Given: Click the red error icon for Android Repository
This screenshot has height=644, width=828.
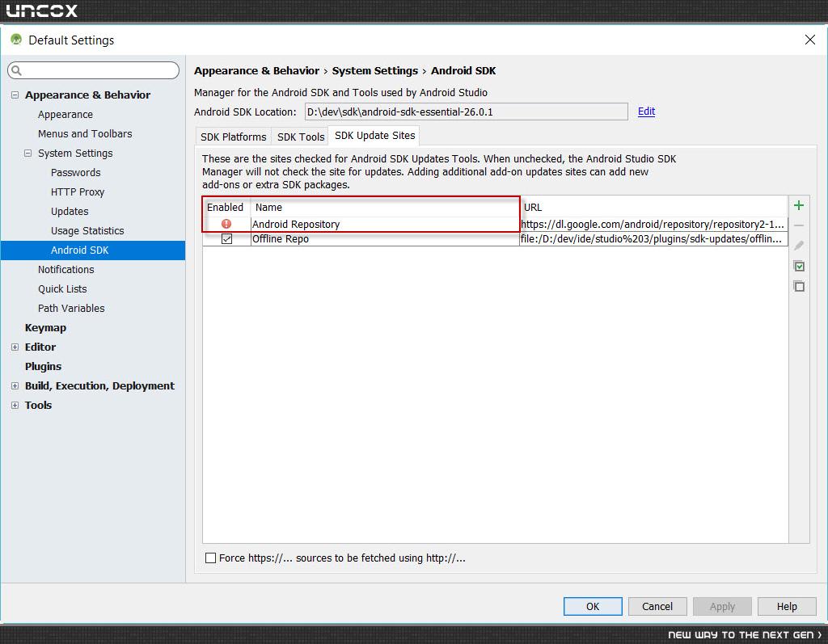Looking at the screenshot, I should coord(226,224).
